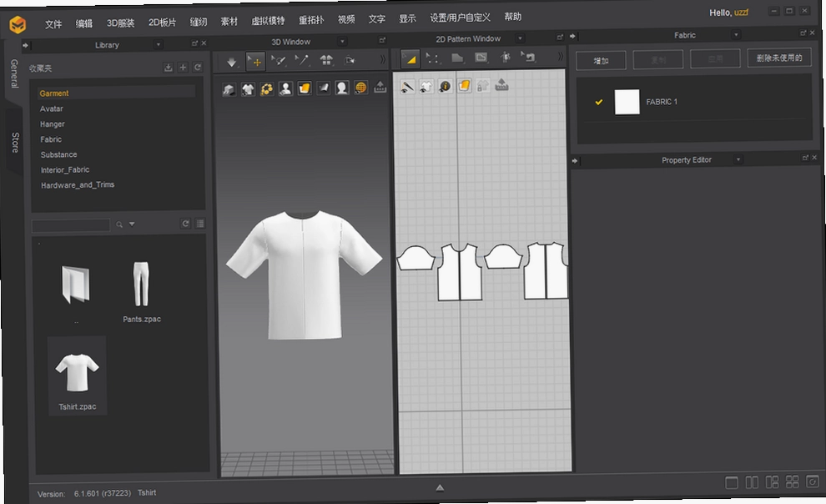The height and width of the screenshot is (504, 826).
Task: Toggle the avatar head render icon in 3D window
Action: [342, 88]
